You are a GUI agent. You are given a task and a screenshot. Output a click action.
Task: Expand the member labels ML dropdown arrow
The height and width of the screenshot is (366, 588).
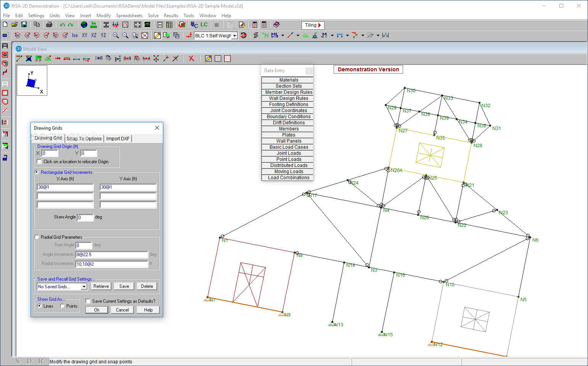click(x=283, y=35)
